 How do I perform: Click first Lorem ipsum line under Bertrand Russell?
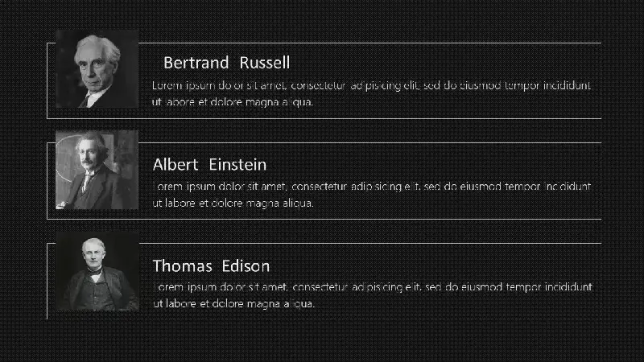pos(371,85)
